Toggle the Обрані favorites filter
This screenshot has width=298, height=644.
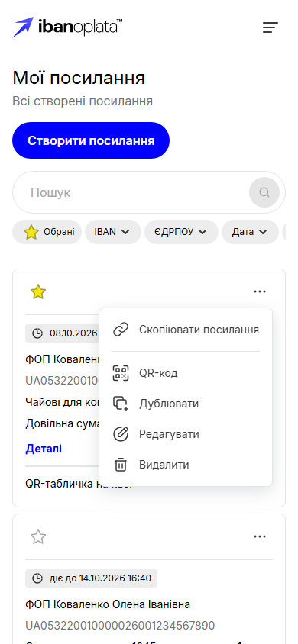(x=47, y=232)
